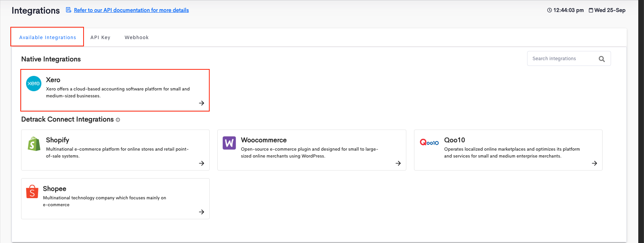Click the calendar icon by the date

(x=591, y=10)
